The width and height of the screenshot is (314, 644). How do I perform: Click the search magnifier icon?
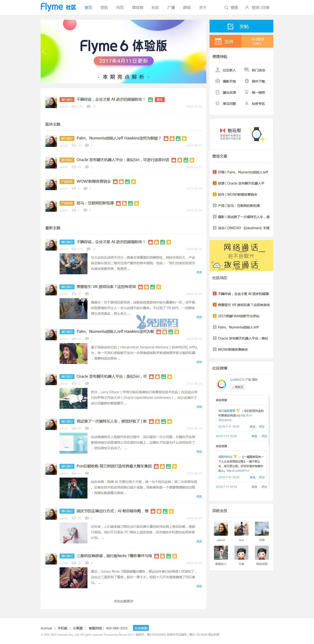(x=226, y=7)
